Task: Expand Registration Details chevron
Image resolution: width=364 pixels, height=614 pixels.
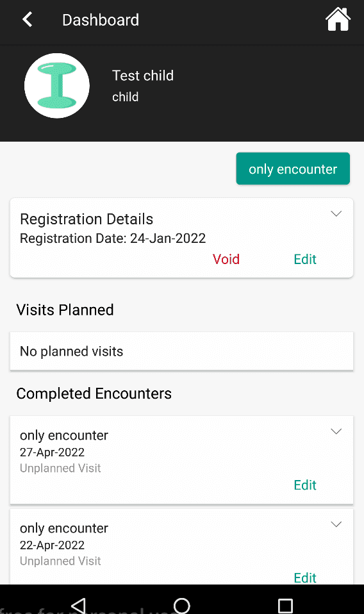Action: [336, 214]
